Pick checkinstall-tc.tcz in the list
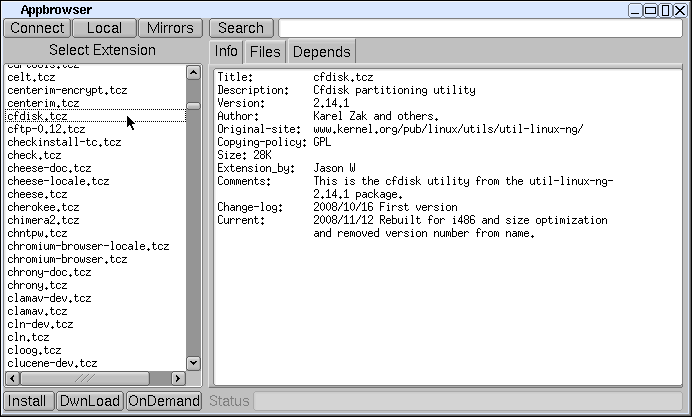This screenshot has width=692, height=417. click(64, 142)
